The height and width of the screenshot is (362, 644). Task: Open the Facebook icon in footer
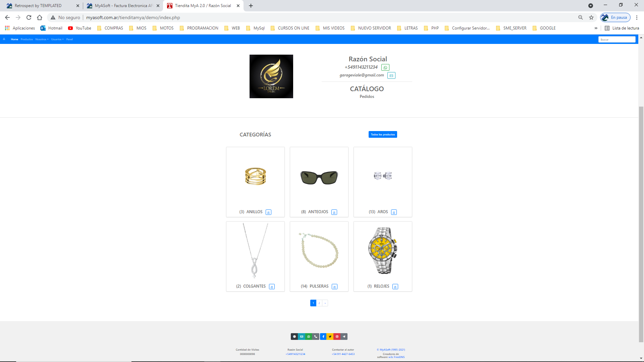pos(323,337)
